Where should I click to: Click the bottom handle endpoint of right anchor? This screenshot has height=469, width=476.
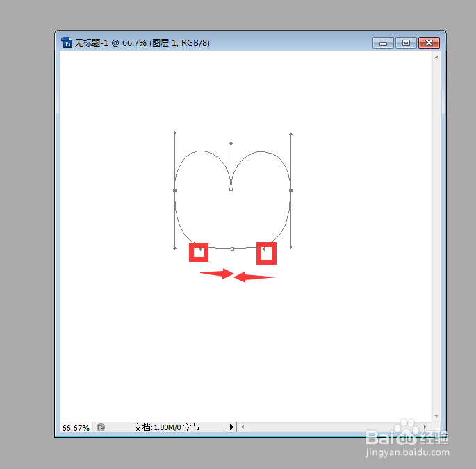coord(291,247)
